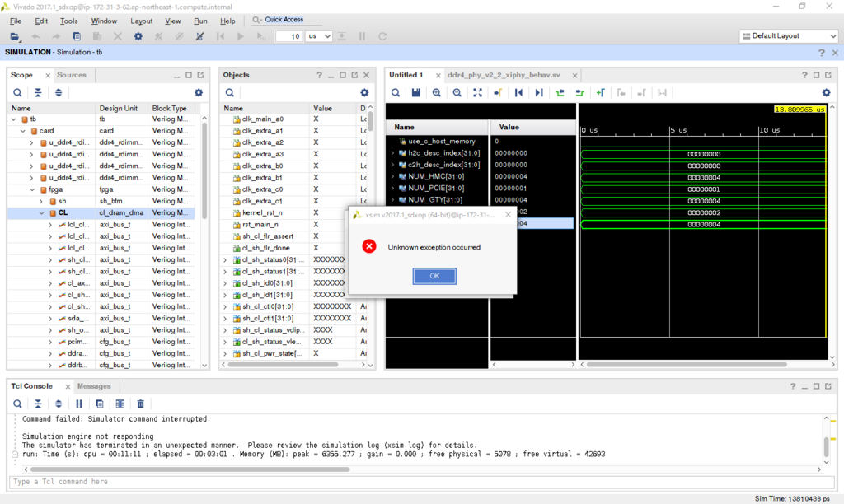Screen dimensions: 844x504
Task: Expand all in the Scope panel
Action: pyautogui.click(x=59, y=92)
